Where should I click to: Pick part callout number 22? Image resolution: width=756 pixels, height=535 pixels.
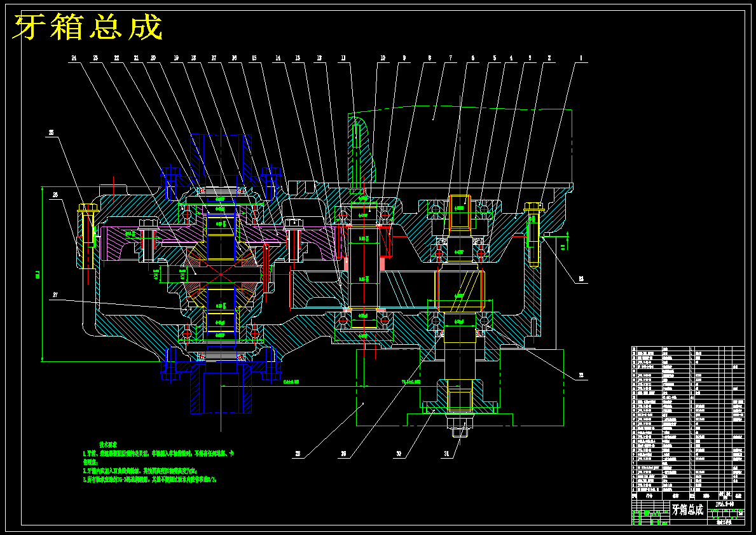(x=116, y=58)
